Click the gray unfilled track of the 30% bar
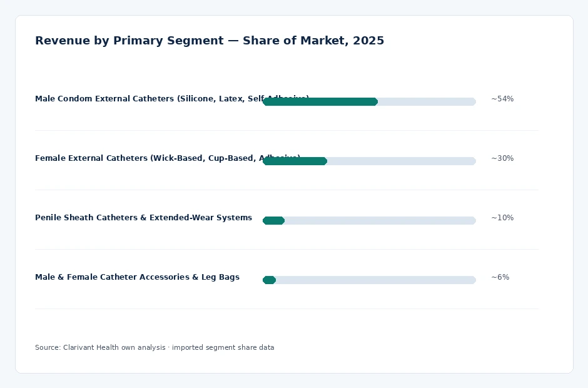Screen dimensions: 588x388 click(x=402, y=161)
